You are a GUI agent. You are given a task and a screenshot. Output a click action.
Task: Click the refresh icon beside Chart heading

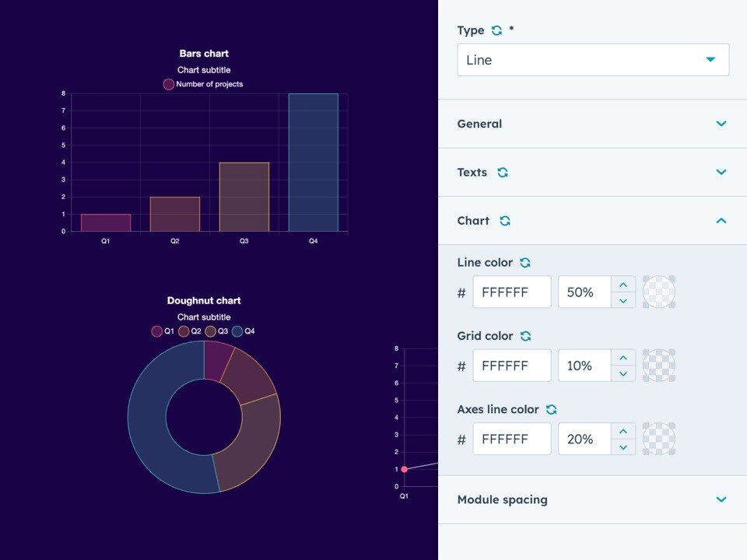(x=505, y=221)
